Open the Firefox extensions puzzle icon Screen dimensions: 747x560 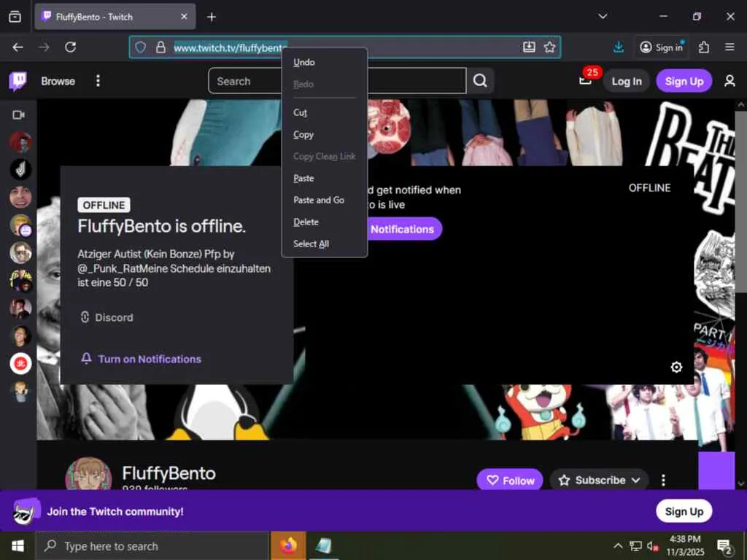click(704, 47)
